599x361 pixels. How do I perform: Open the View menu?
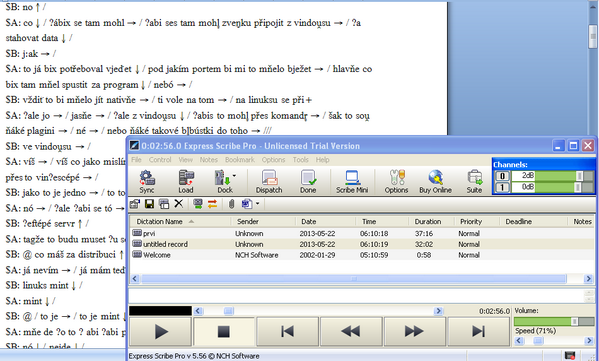coord(186,160)
